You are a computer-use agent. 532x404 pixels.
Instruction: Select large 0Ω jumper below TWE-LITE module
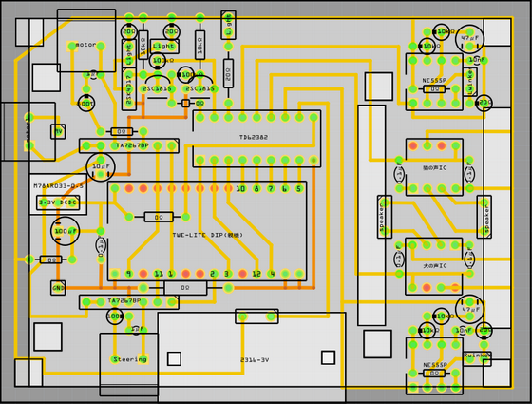point(185,288)
